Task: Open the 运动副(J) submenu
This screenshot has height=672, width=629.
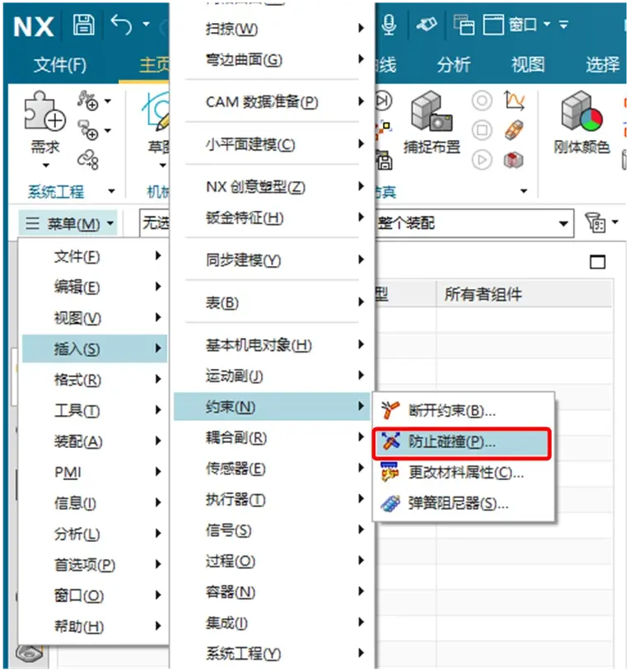Action: pyautogui.click(x=272, y=376)
